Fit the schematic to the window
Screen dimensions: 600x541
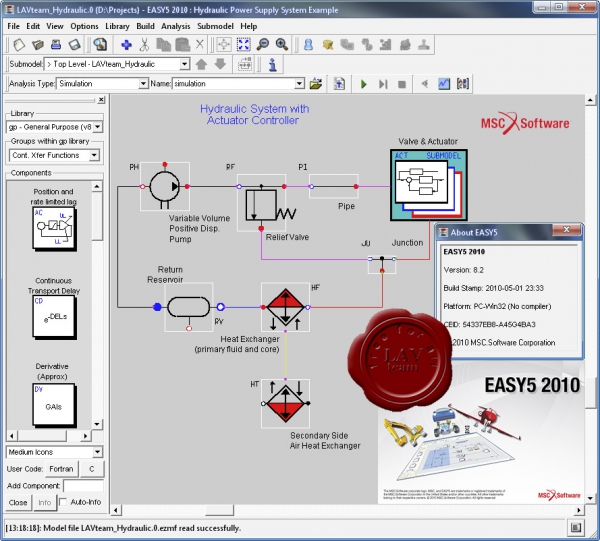[243, 44]
